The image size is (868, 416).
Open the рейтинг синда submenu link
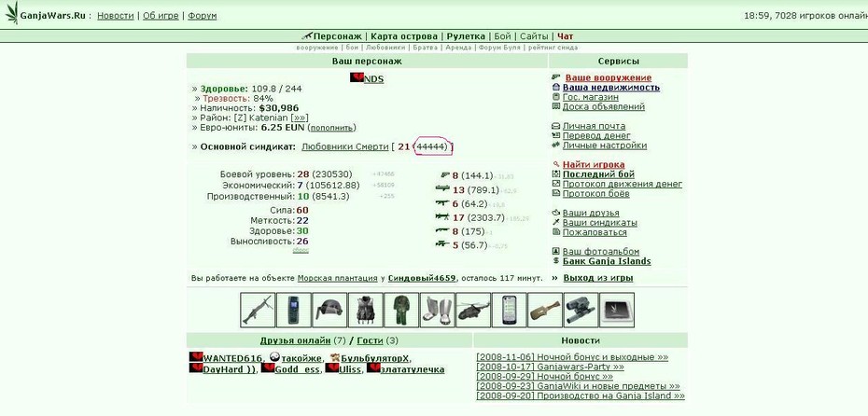[x=553, y=48]
